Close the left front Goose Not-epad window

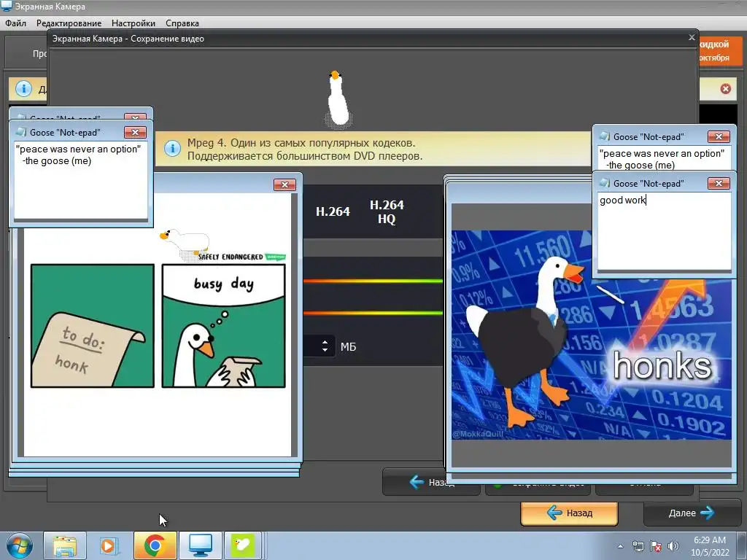point(135,133)
